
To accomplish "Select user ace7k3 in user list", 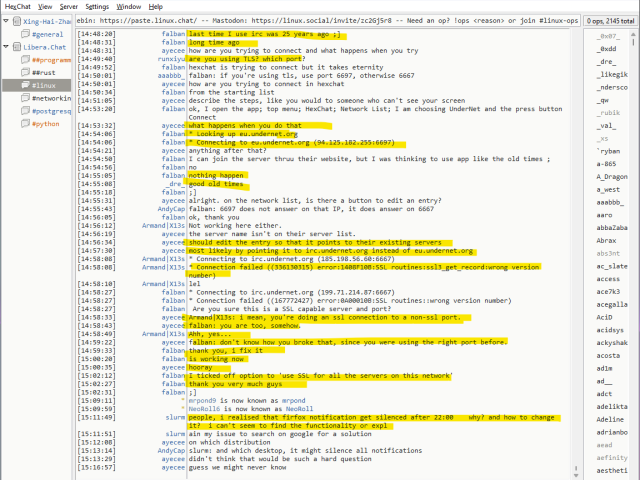I will [x=608, y=291].
